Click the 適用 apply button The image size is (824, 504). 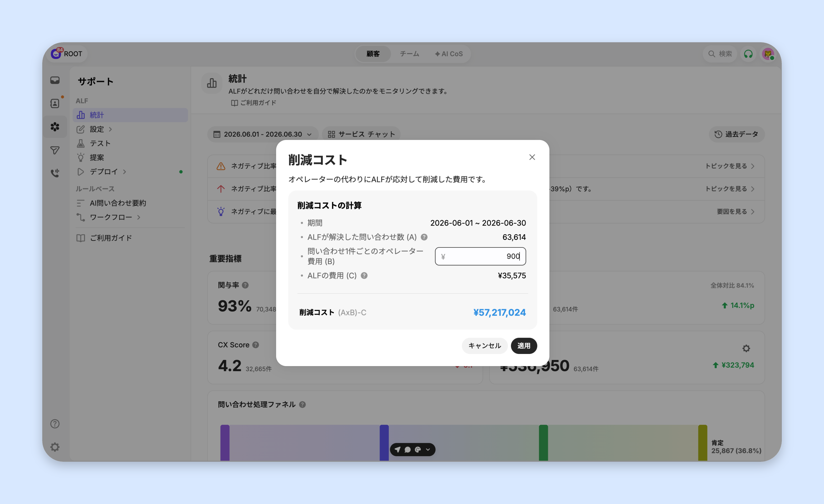(x=524, y=346)
